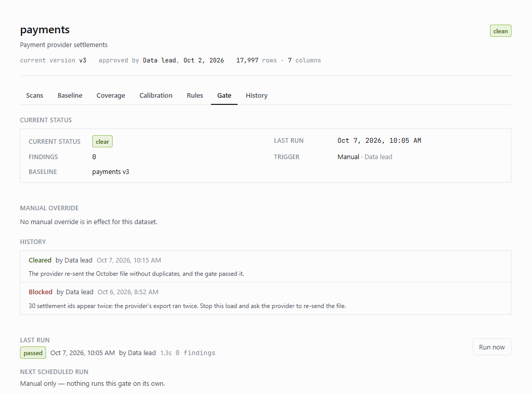Click the note about the re-sent October file
Image resolution: width=532 pixels, height=394 pixels.
(x=136, y=274)
